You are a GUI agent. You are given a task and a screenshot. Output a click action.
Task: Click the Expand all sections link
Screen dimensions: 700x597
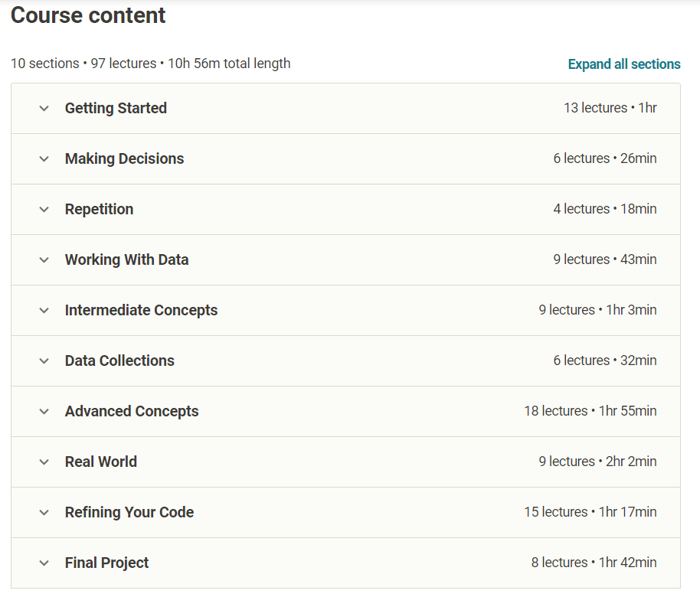[623, 64]
